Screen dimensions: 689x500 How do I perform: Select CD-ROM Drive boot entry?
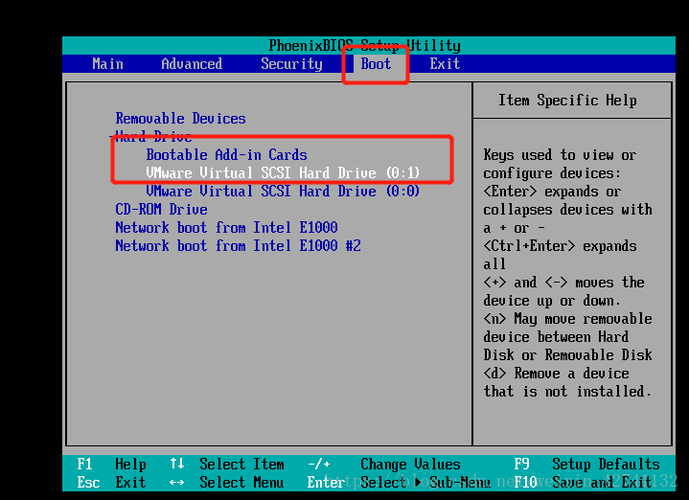pos(161,210)
